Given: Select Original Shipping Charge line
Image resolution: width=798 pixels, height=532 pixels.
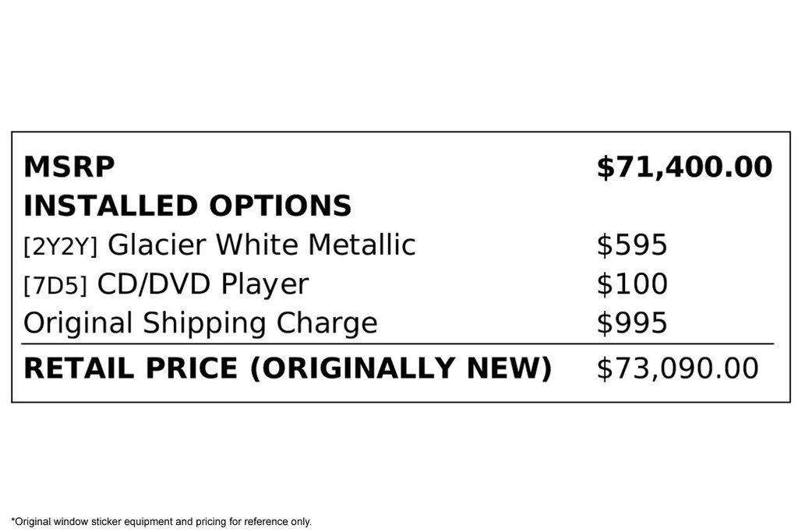Looking at the screenshot, I should pyautogui.click(x=200, y=323).
